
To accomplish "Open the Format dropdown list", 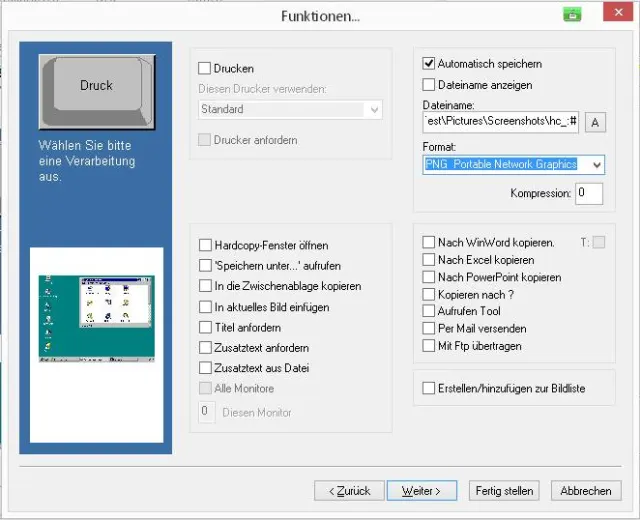I will pyautogui.click(x=597, y=165).
